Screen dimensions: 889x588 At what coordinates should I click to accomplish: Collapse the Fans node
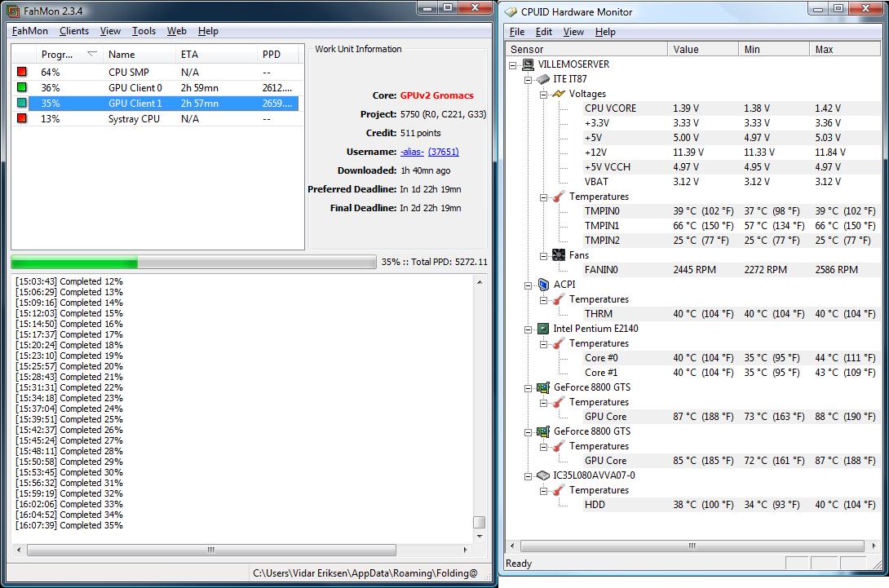tap(543, 256)
